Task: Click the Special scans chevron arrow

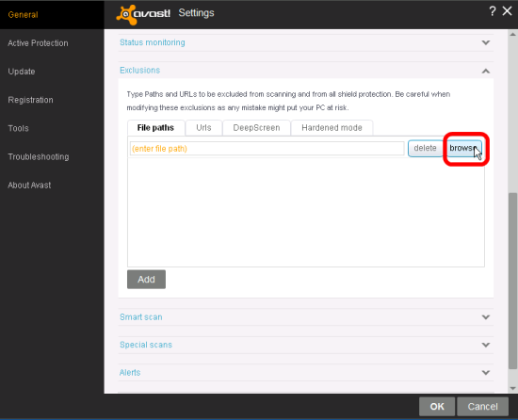Action: click(x=486, y=345)
